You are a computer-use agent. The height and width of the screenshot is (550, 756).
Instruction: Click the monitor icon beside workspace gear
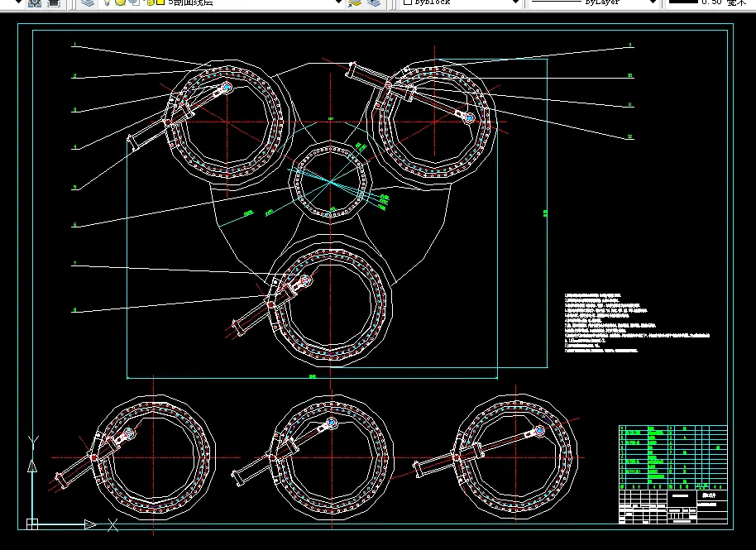tap(54, 2)
